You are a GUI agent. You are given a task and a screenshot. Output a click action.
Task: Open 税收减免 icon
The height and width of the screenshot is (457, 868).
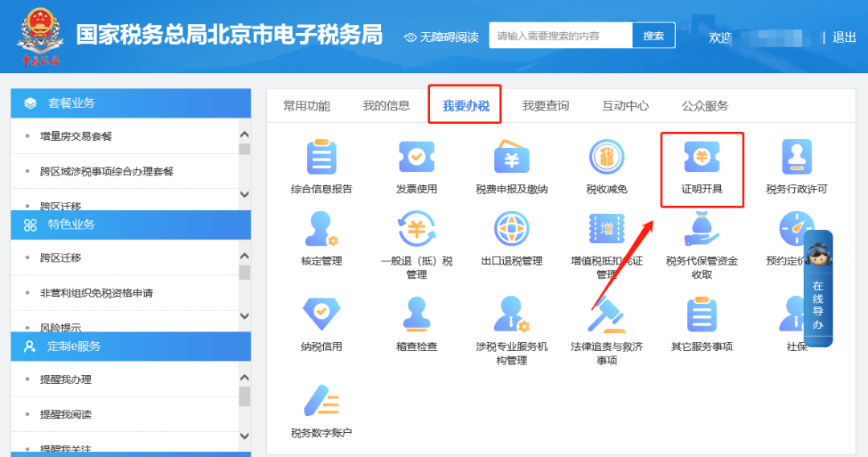point(607,158)
